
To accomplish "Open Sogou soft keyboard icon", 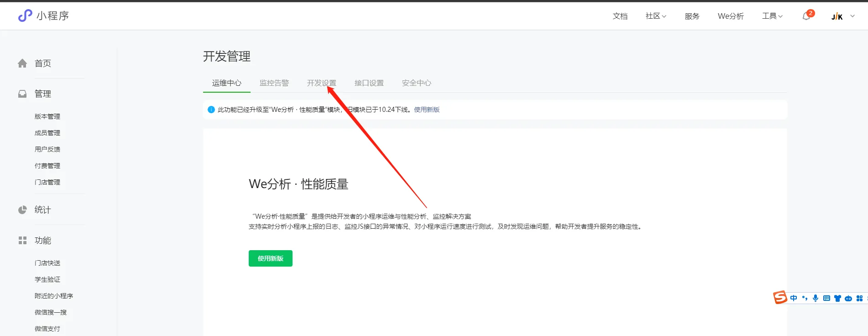I will click(x=826, y=298).
